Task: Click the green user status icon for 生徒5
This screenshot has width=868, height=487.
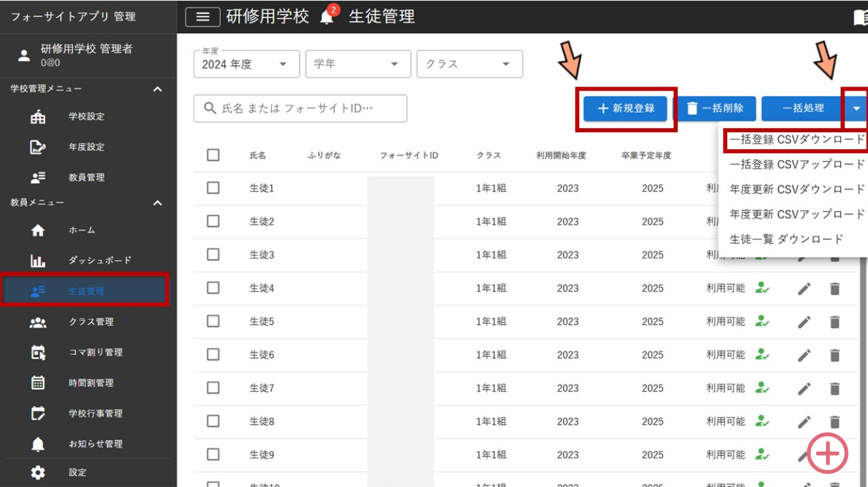Action: (x=762, y=320)
